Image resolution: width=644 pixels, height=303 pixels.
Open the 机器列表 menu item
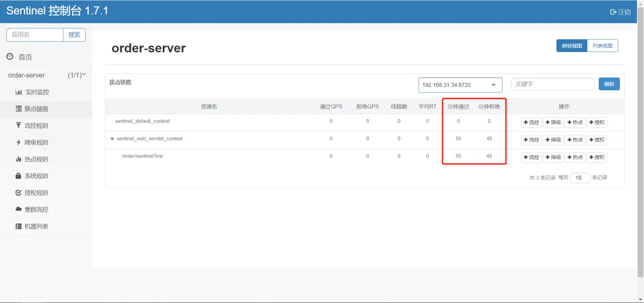click(36, 226)
